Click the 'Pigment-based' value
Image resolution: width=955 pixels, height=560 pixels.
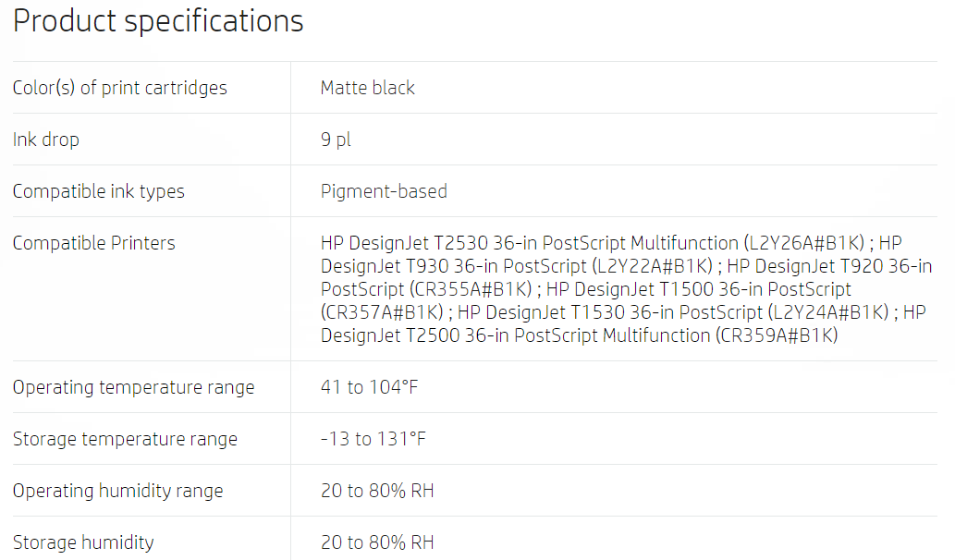click(384, 191)
